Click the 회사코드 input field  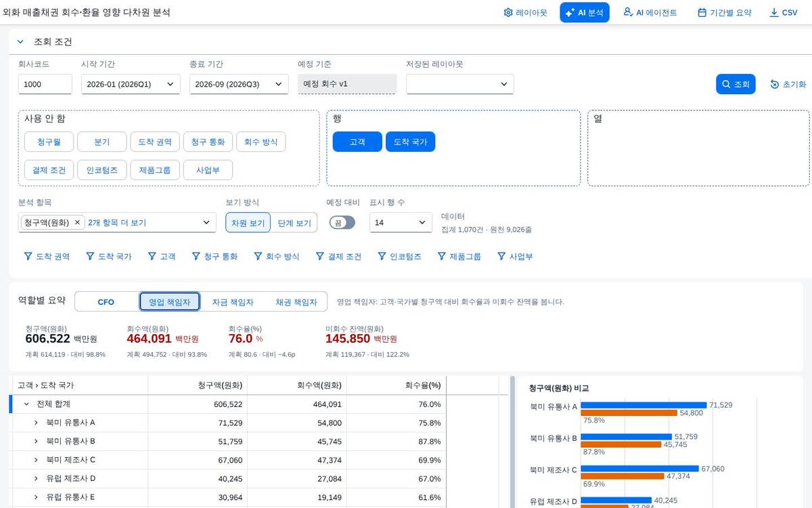[45, 84]
